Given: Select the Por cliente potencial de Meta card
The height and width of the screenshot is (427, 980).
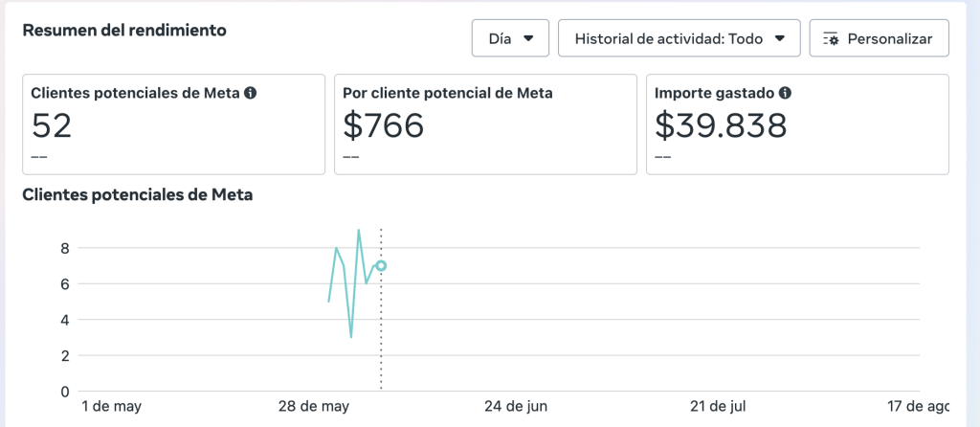Looking at the screenshot, I should [485, 124].
